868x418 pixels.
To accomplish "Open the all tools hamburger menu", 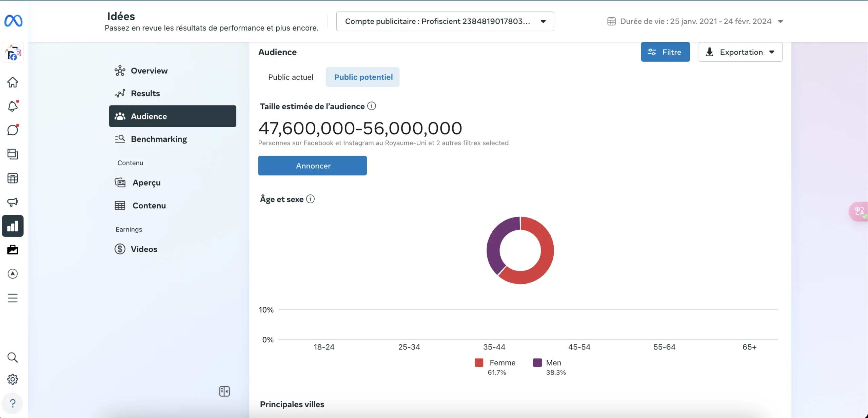I will coord(13,298).
